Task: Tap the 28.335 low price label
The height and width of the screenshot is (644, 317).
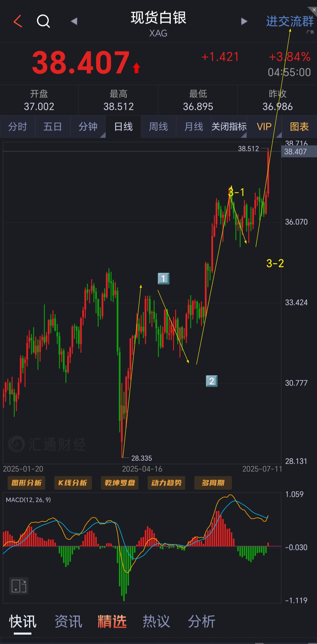Action: [141, 458]
